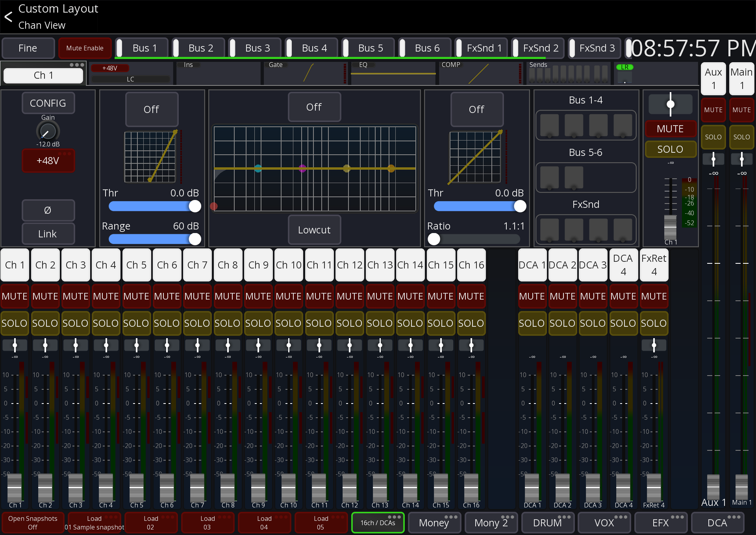This screenshot has width=756, height=535.
Task: Mute channel Ch 5
Action: coord(136,296)
